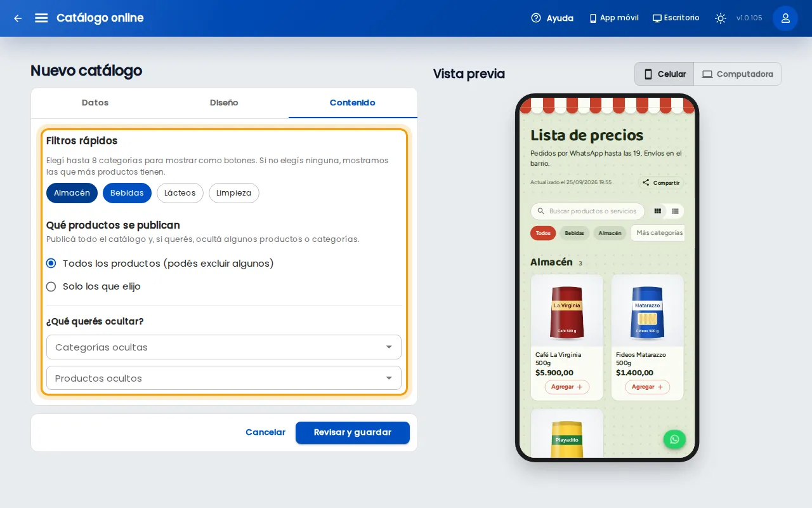Open the Productos ocultos dropdown
This screenshot has width=812, height=508.
[224, 378]
